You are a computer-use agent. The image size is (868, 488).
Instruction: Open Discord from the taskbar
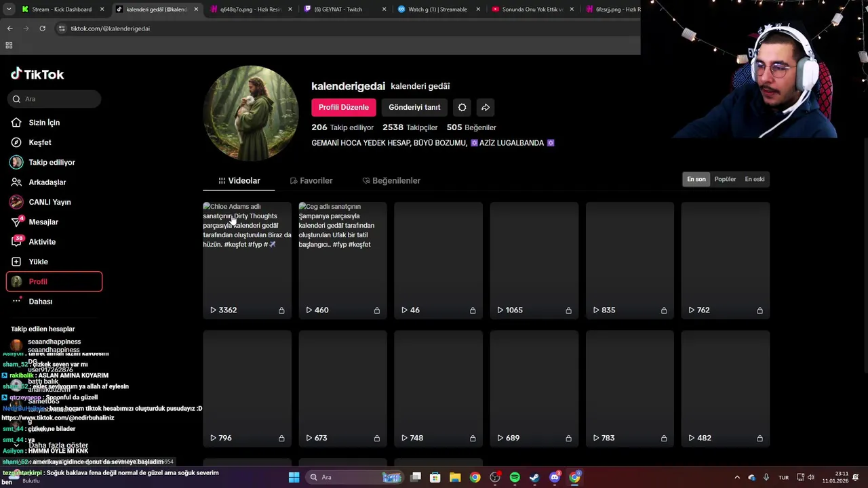coord(555,477)
